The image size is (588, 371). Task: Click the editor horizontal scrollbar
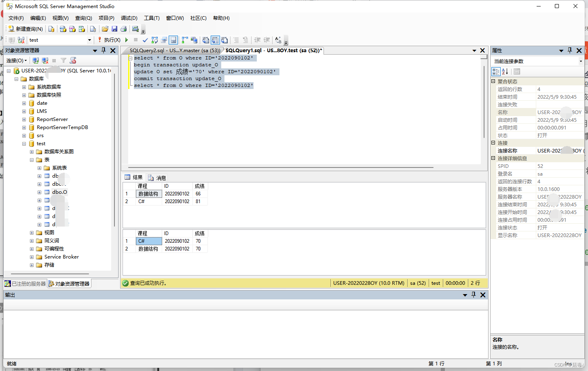pos(281,167)
